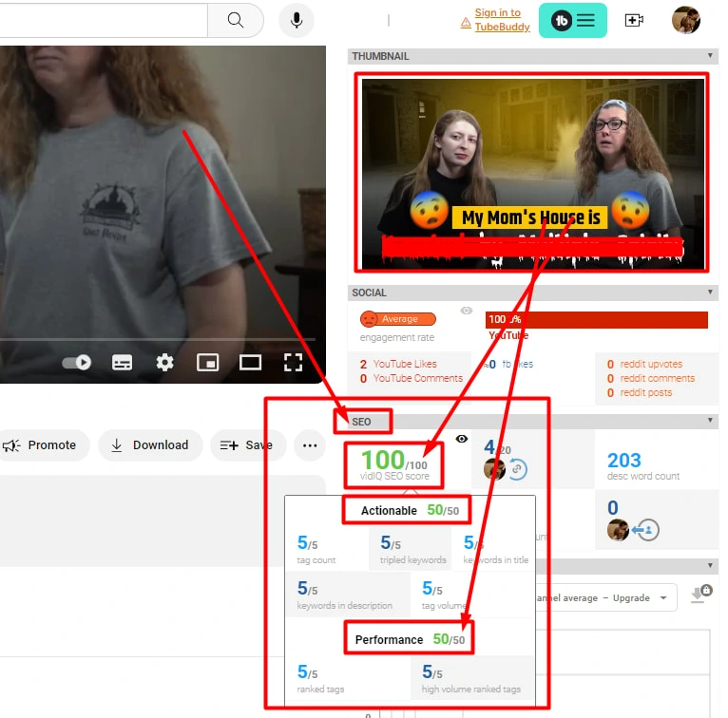Click the create video camera icon

point(634,20)
